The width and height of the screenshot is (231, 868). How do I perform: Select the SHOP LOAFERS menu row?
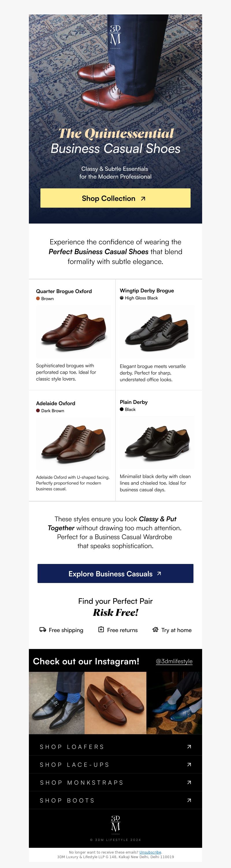(115, 747)
